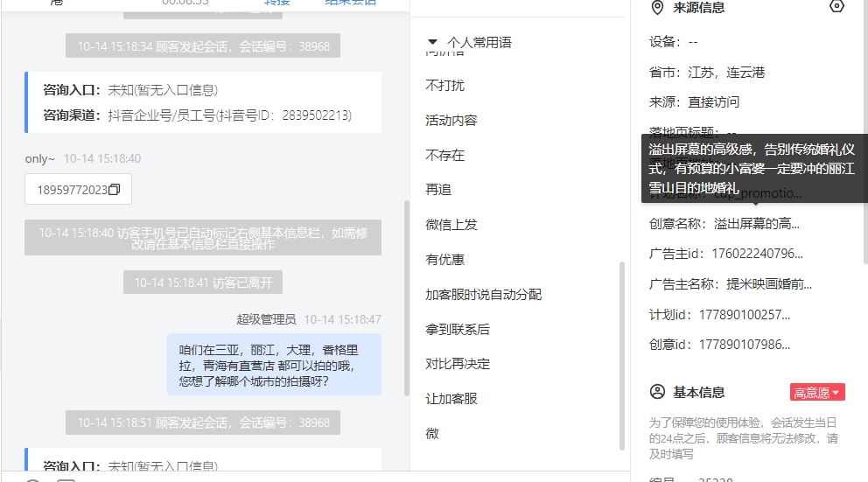Click the 访客已离开 system notice

click(x=203, y=283)
